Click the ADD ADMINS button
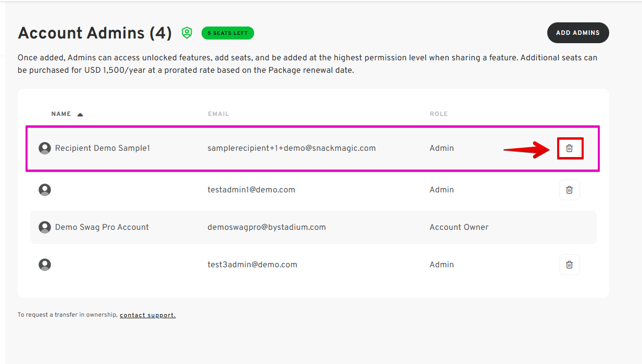 pyautogui.click(x=578, y=33)
